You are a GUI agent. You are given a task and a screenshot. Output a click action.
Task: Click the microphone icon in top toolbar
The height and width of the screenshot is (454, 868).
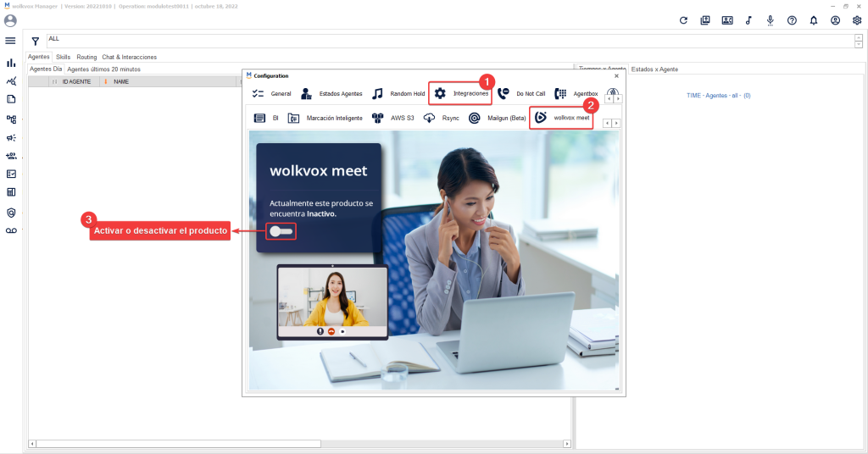[x=770, y=20]
